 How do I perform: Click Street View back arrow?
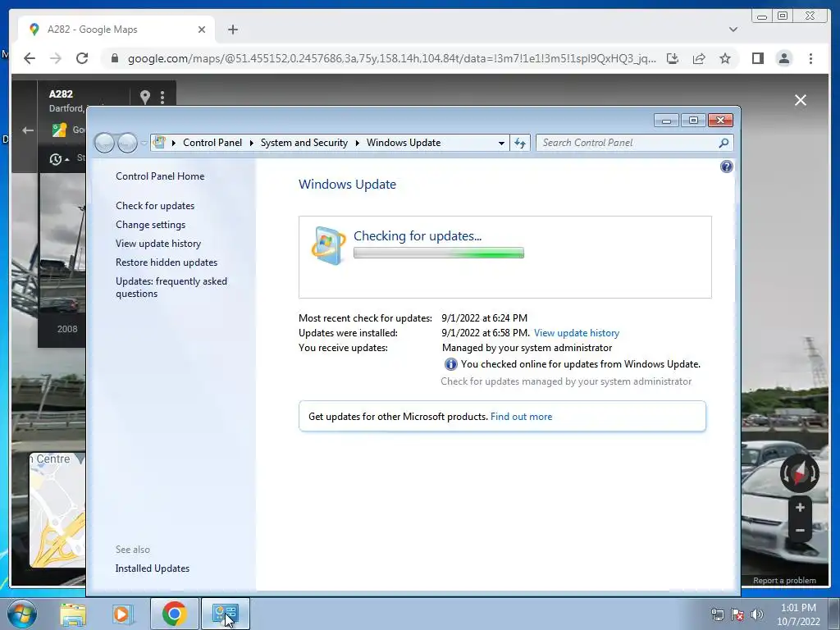click(x=28, y=130)
